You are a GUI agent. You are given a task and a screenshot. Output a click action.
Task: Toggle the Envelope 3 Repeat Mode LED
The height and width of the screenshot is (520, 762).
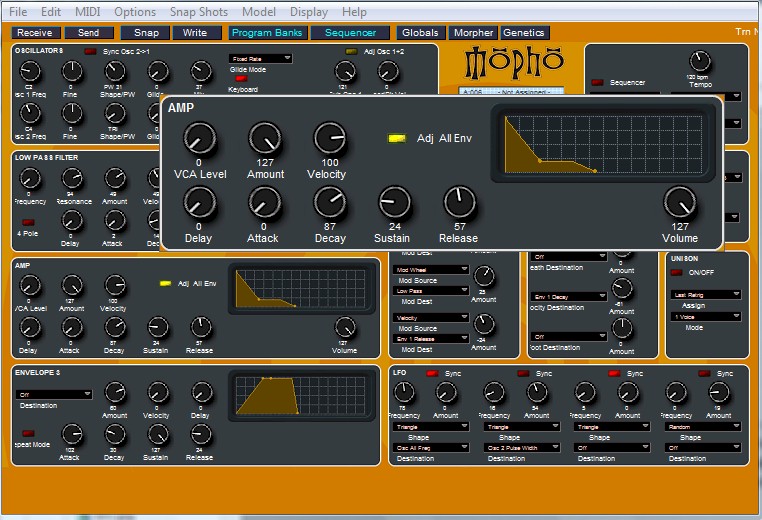point(28,433)
